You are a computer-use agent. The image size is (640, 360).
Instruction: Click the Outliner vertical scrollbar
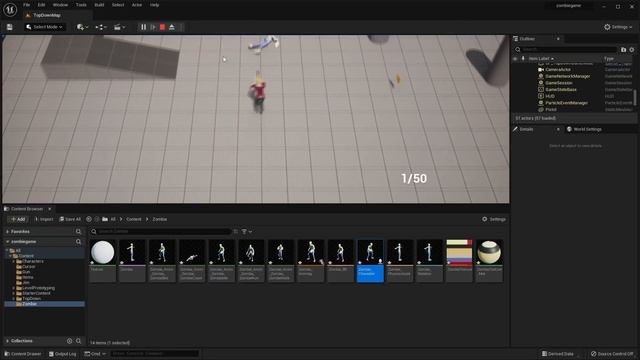[x=635, y=97]
